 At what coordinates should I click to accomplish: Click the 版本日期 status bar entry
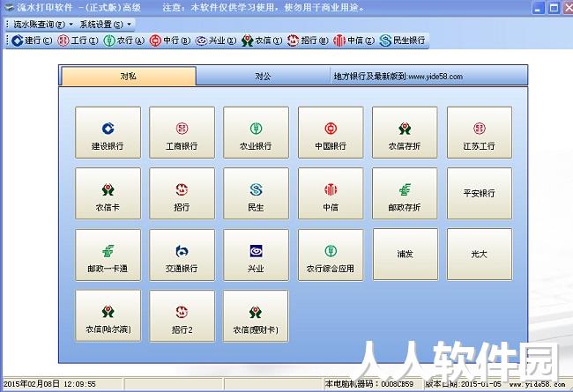464,384
